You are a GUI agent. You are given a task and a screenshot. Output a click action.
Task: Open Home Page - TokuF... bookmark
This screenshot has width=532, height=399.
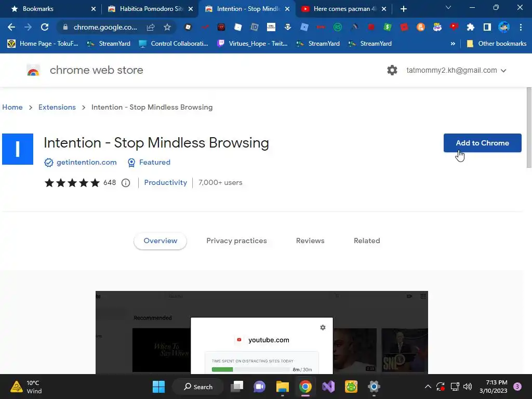click(43, 44)
